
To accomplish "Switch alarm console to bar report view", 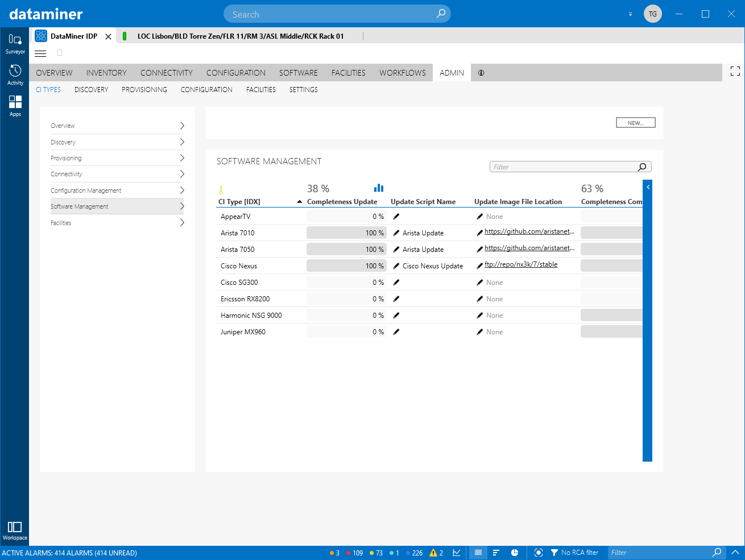I will tap(496, 553).
